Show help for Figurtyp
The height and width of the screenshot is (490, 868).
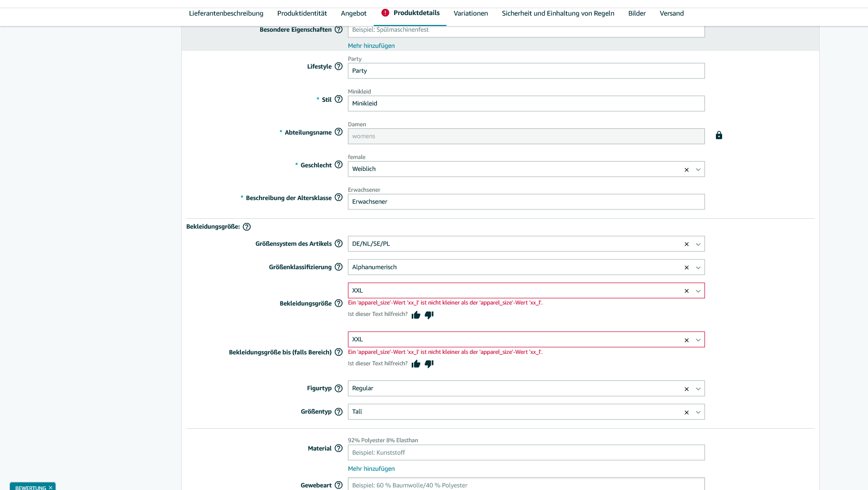tap(338, 388)
